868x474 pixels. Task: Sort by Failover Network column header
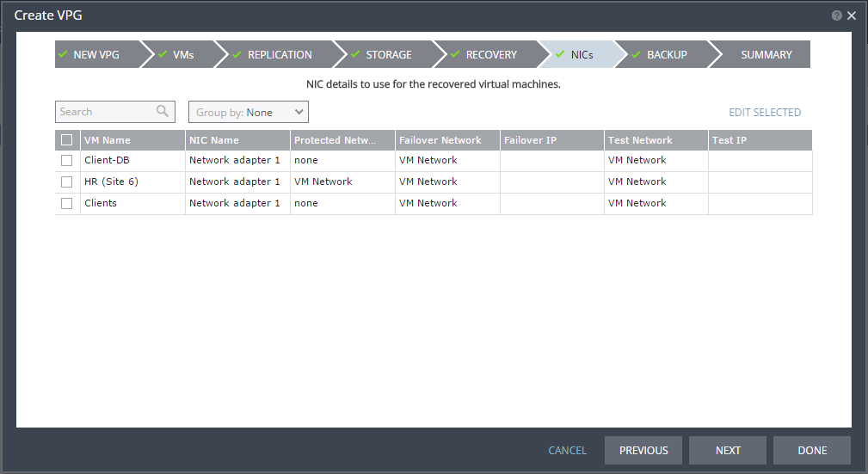pyautogui.click(x=448, y=140)
